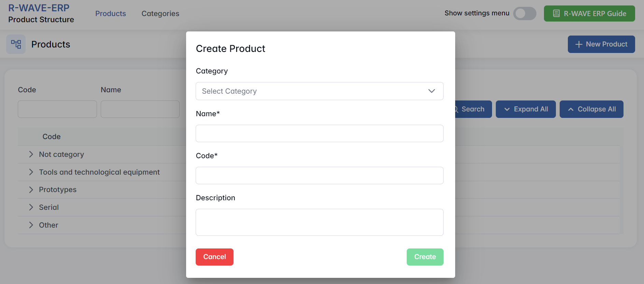Click the plus icon on New Product
The height and width of the screenshot is (284, 644).
coord(578,44)
